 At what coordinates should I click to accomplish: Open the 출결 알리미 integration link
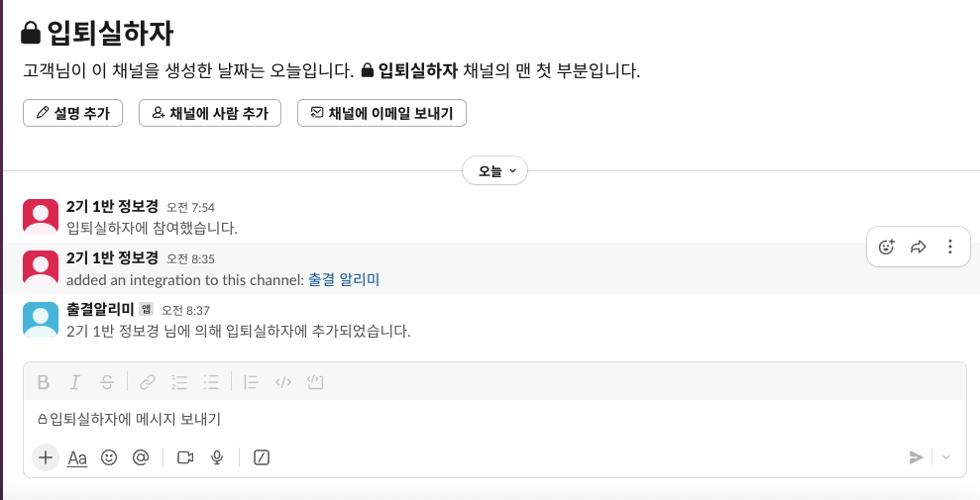pos(344,280)
